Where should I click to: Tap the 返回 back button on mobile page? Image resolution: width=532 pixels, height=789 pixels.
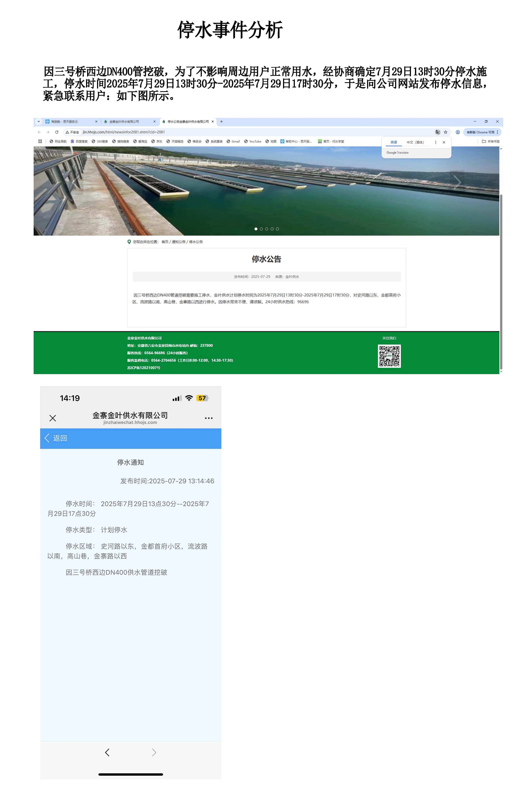(56, 438)
